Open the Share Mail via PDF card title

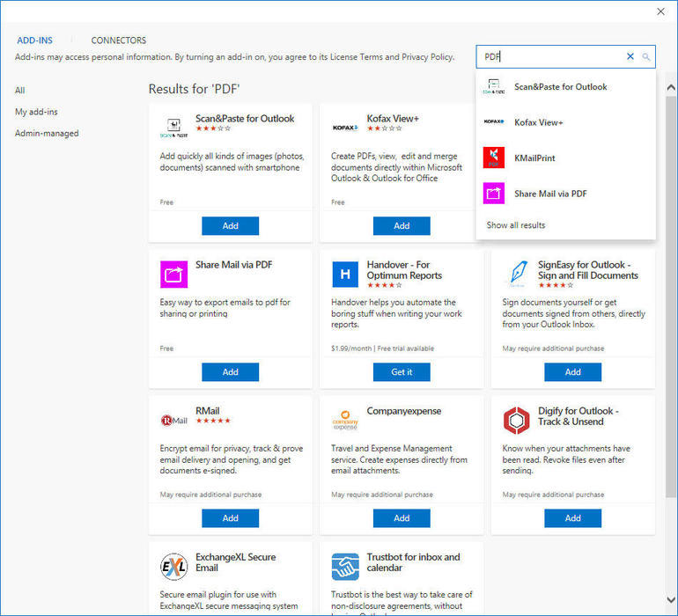(234, 265)
